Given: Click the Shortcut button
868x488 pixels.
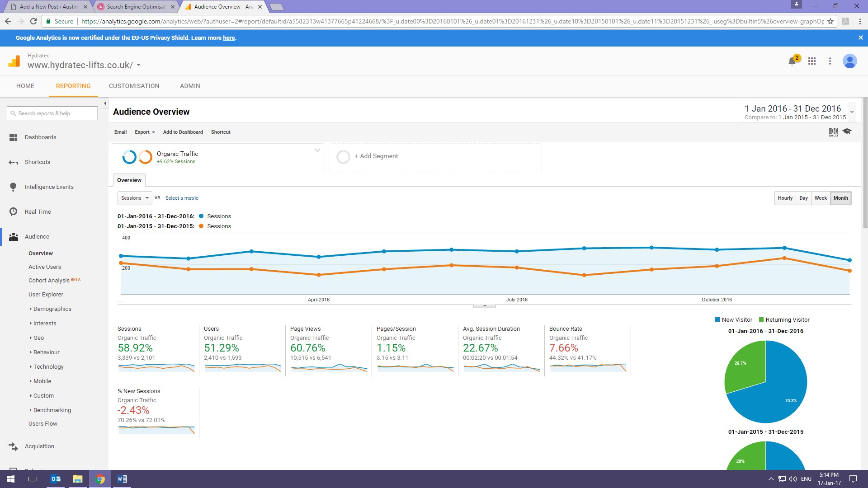Looking at the screenshot, I should point(221,132).
